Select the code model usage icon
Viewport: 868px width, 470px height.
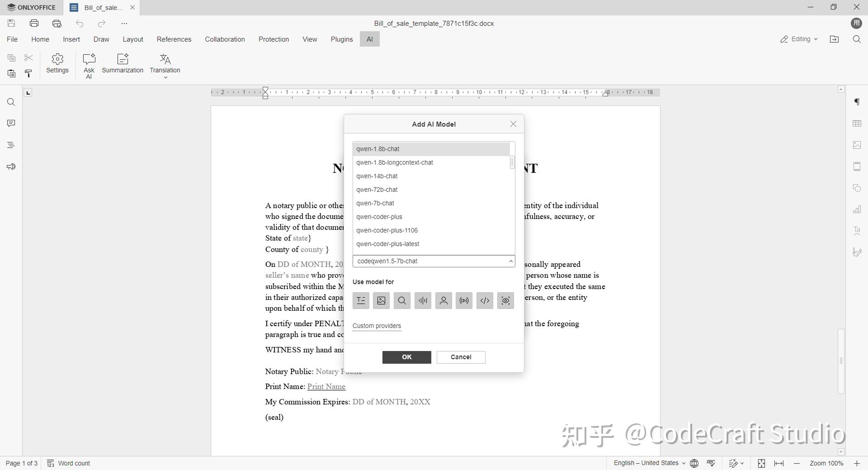[485, 300]
